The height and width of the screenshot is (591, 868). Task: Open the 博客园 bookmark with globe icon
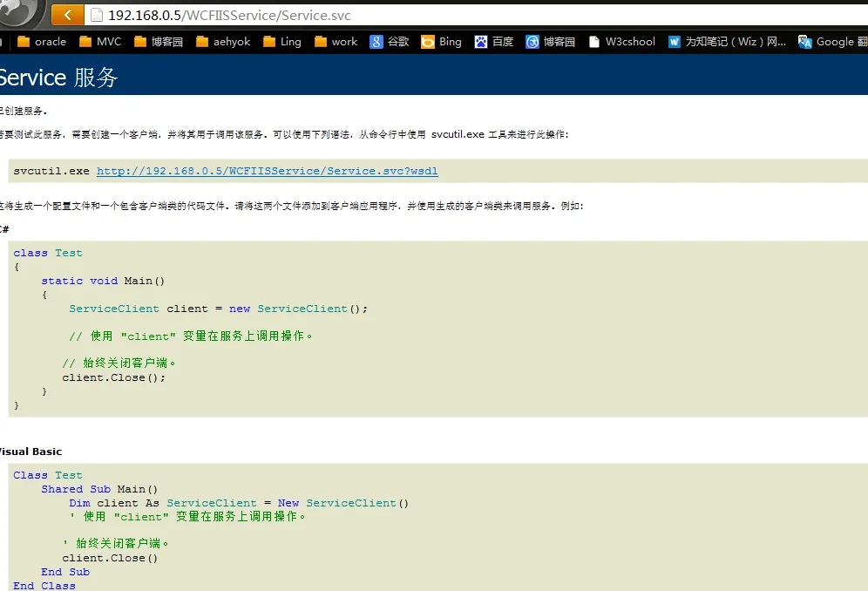coord(551,41)
